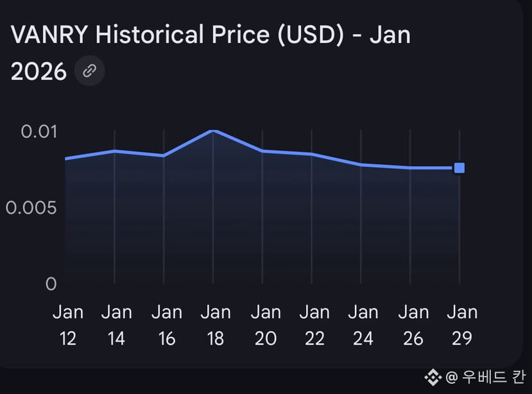Click the Binance logo in the watermark

point(433,377)
